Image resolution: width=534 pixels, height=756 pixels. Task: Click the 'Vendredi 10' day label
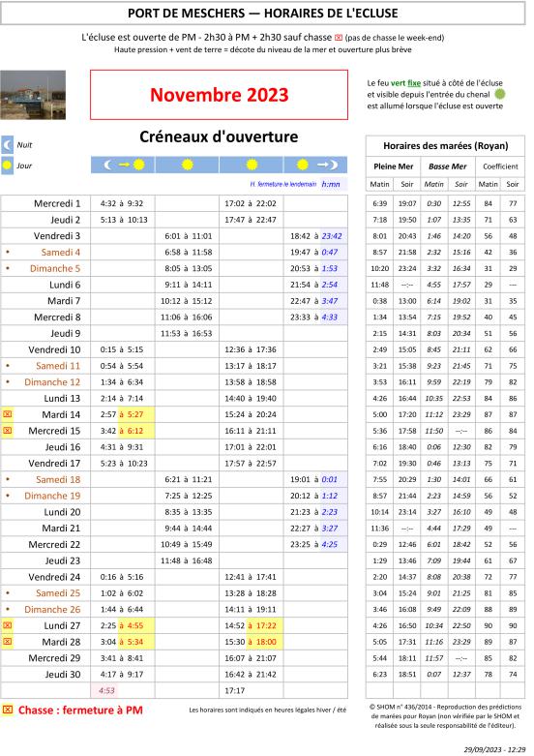54,349
